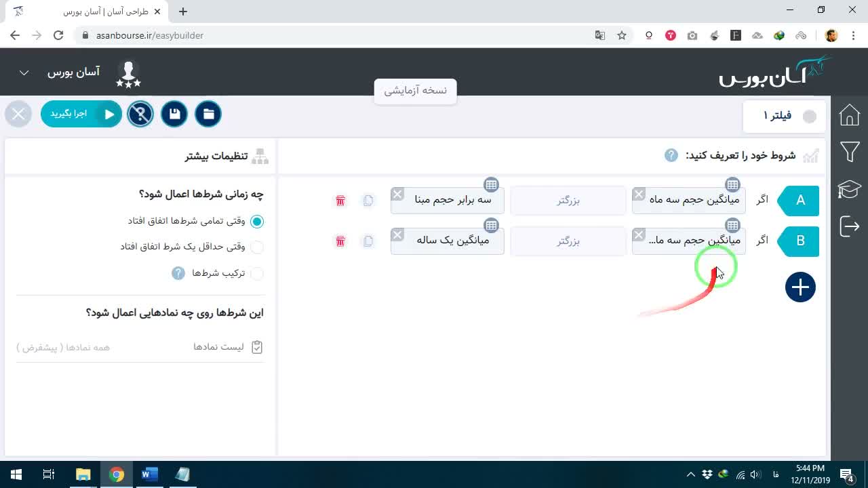Remove the سه برابر حجم مبنا operand
868x488 pixels.
tap(397, 195)
